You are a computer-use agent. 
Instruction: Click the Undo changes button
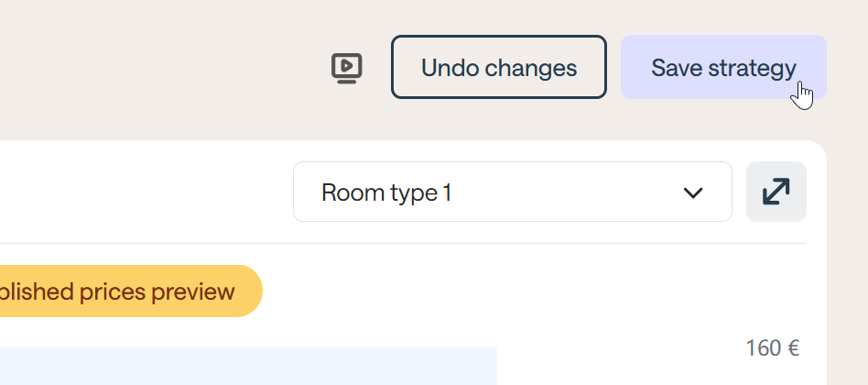(498, 67)
